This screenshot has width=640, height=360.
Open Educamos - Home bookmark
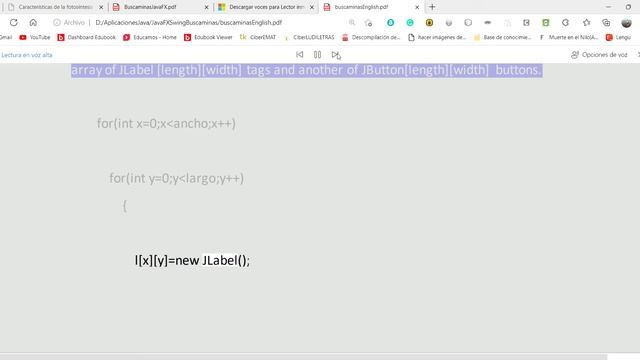pyautogui.click(x=150, y=37)
